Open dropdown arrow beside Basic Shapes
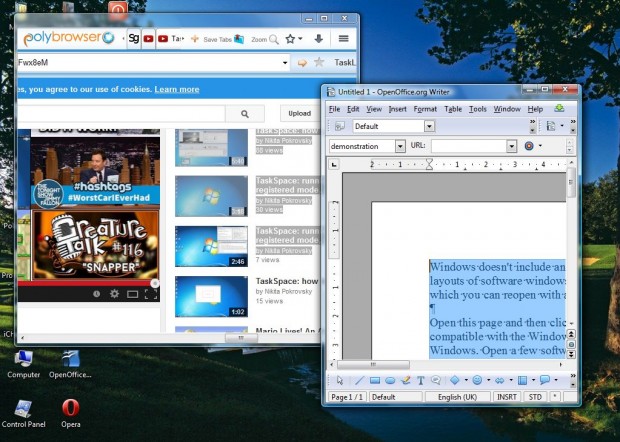 [x=466, y=380]
